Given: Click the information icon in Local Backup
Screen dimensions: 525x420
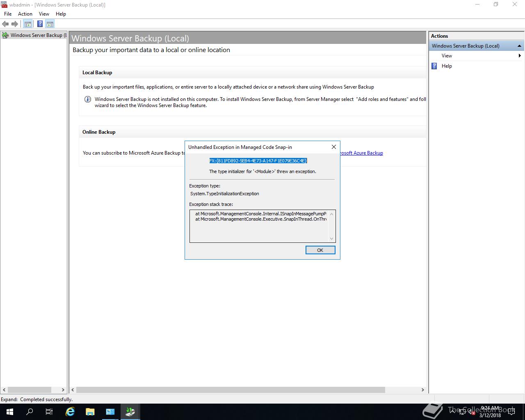Looking at the screenshot, I should pos(87,99).
